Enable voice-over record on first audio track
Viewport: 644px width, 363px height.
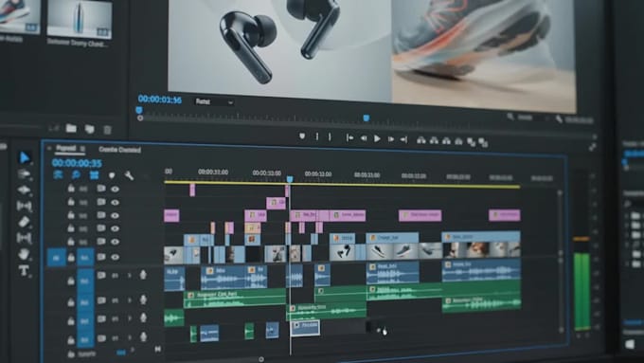[x=143, y=275]
